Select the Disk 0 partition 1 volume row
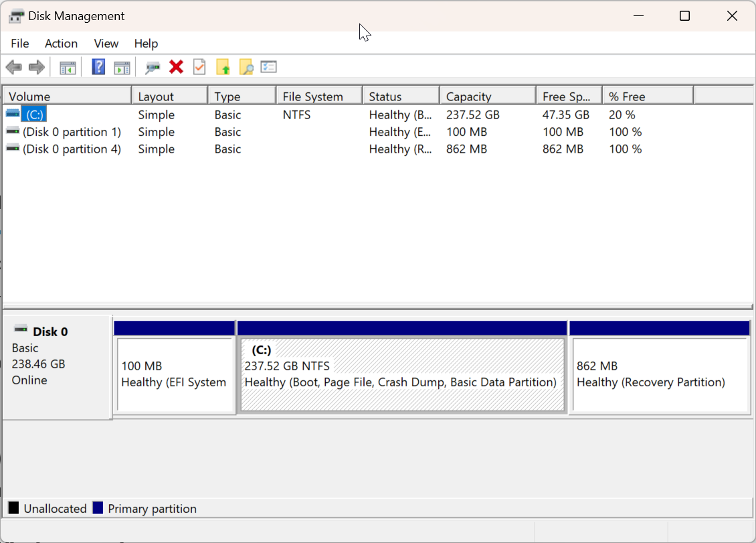 tap(72, 132)
